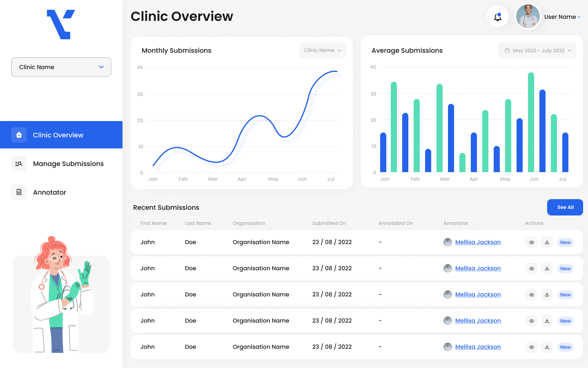This screenshot has width=588, height=368.
Task: Expand Clinic Name filter in Monthly Submissions
Action: (x=322, y=50)
